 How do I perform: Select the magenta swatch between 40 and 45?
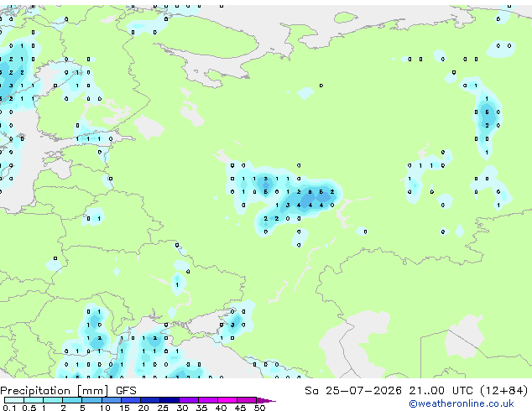pos(227,400)
